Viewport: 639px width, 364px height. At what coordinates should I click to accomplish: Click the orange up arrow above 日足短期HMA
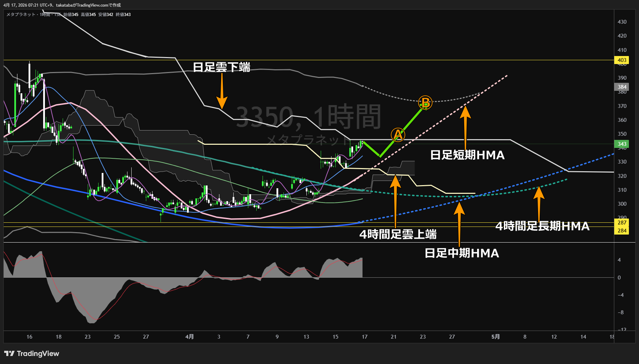pos(465,125)
